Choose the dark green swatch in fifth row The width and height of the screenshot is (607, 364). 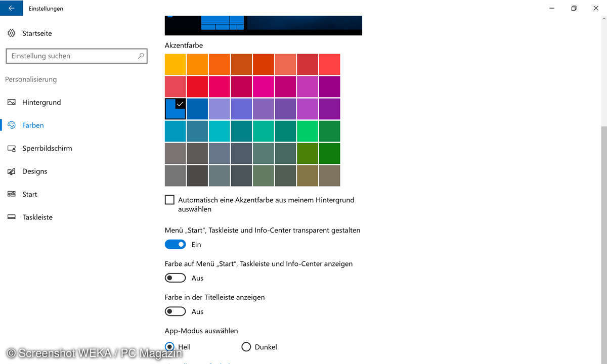(330, 153)
